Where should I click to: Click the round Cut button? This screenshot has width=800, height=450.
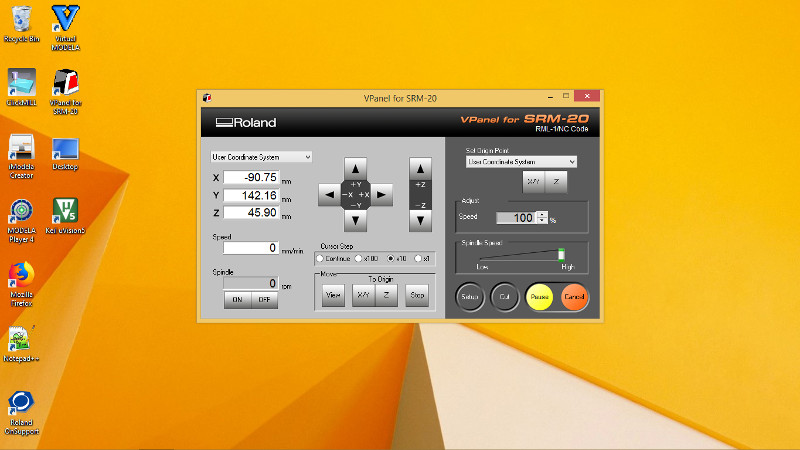tap(504, 297)
